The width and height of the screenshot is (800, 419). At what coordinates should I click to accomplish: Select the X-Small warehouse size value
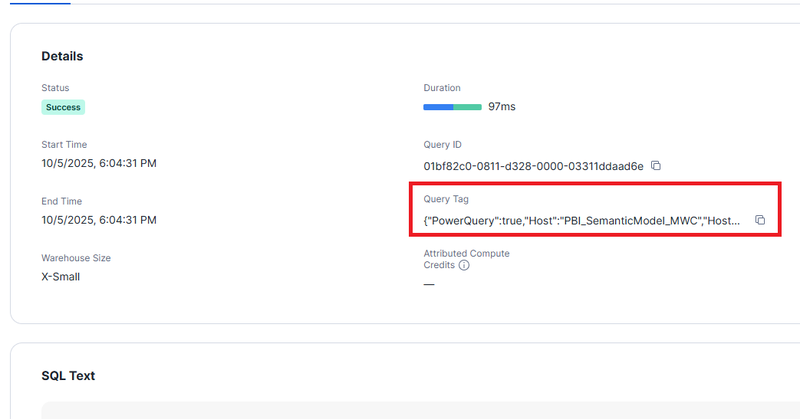click(x=61, y=277)
